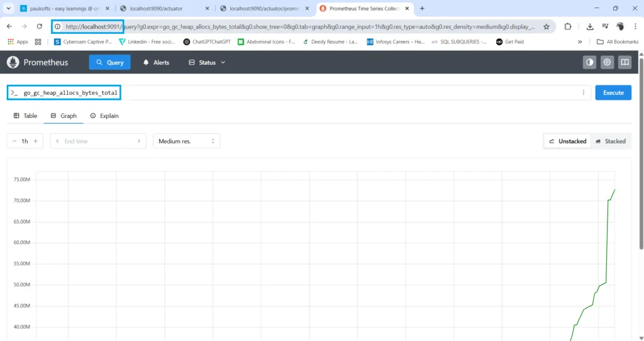
Task: Close the paulsofts easy learnings tab
Action: [107, 9]
